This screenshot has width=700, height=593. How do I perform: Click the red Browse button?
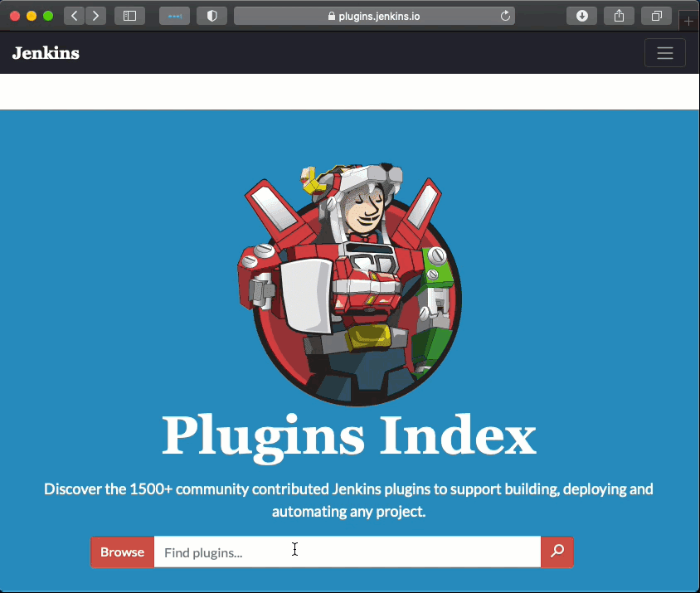click(122, 552)
